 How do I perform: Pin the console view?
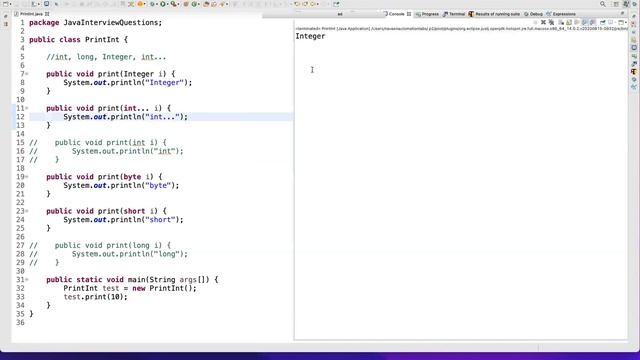click(x=602, y=22)
